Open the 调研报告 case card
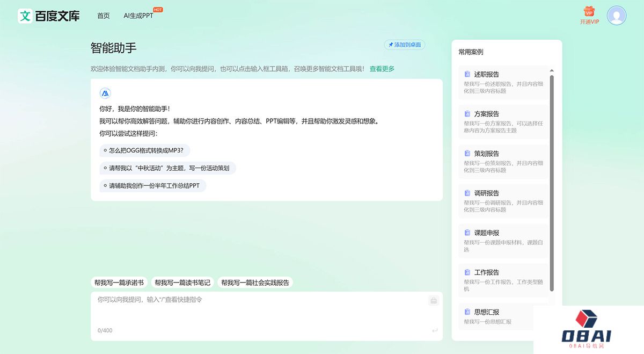Screen dimensions: 644x354 tap(503, 201)
